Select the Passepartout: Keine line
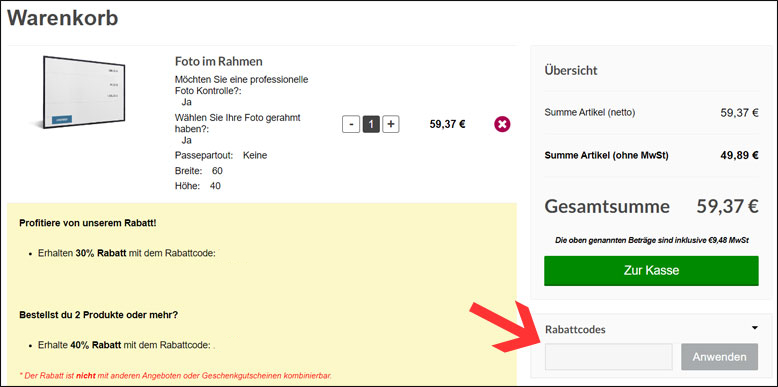Viewport: 778px width, 387px height. click(221, 155)
